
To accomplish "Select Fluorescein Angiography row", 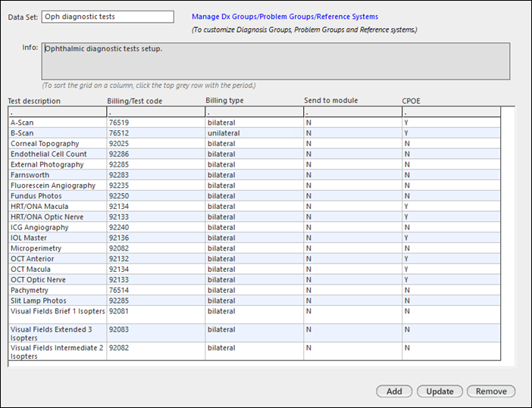I will click(x=255, y=185).
